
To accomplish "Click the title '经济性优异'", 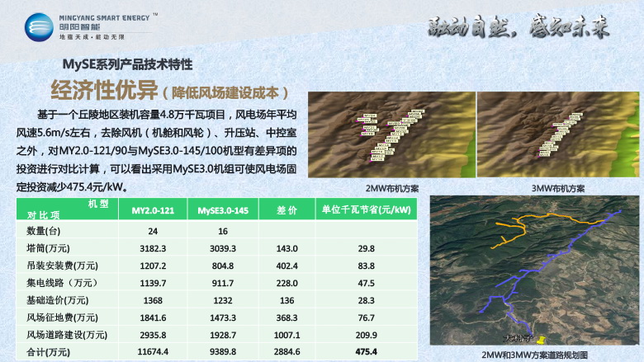I will [x=104, y=90].
